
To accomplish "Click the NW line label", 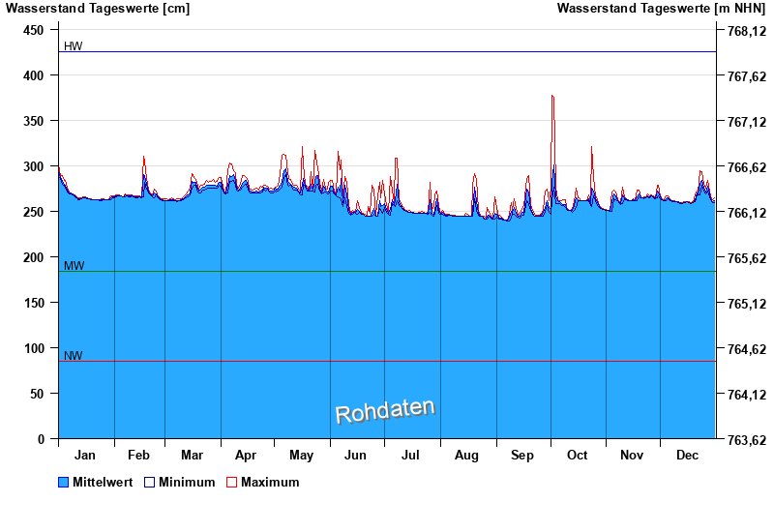I will point(74,355).
